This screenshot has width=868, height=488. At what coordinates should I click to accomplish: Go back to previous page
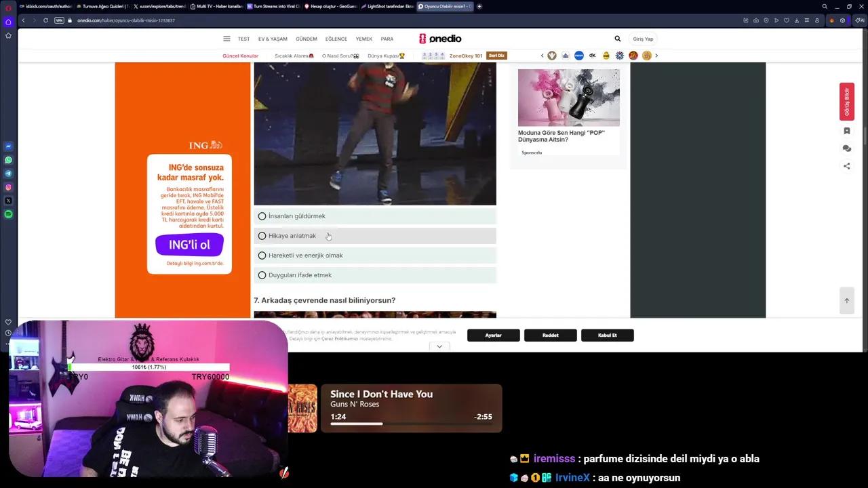point(23,20)
